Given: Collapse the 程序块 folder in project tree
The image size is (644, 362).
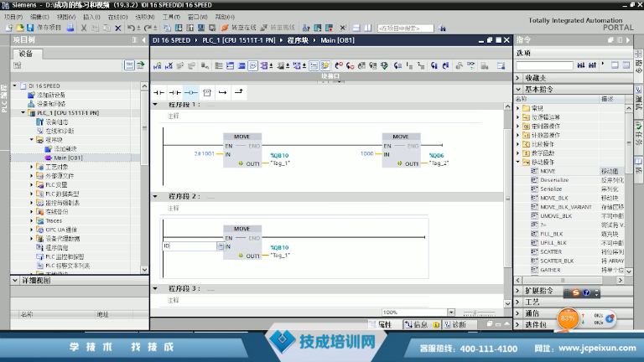Looking at the screenshot, I should (32, 140).
